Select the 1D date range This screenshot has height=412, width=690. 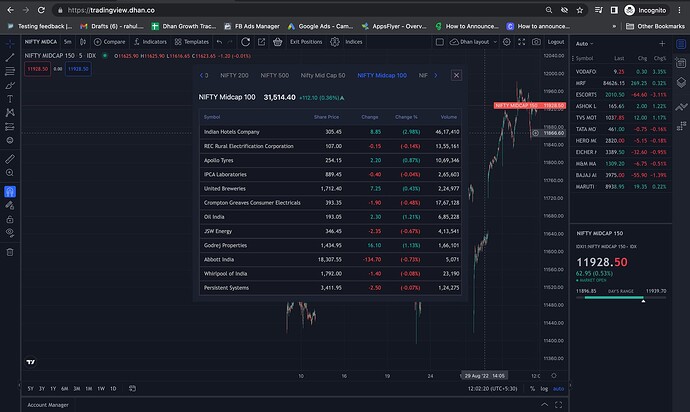113,389
